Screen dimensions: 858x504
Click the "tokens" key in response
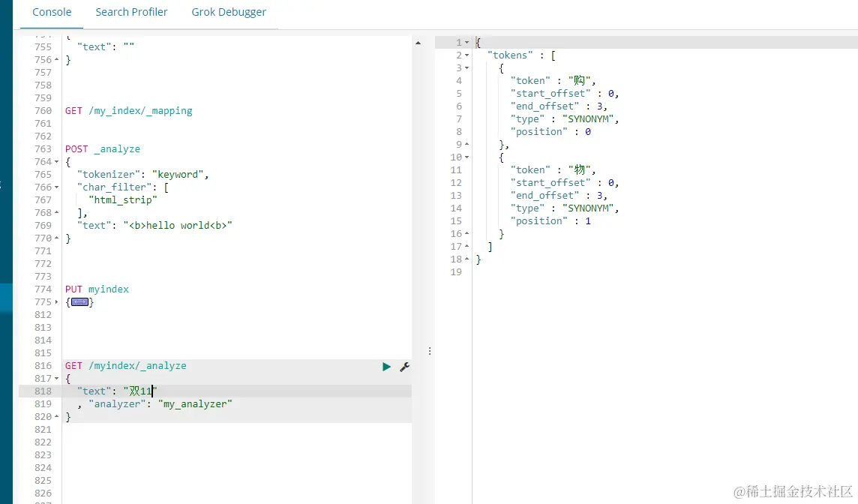coord(510,55)
